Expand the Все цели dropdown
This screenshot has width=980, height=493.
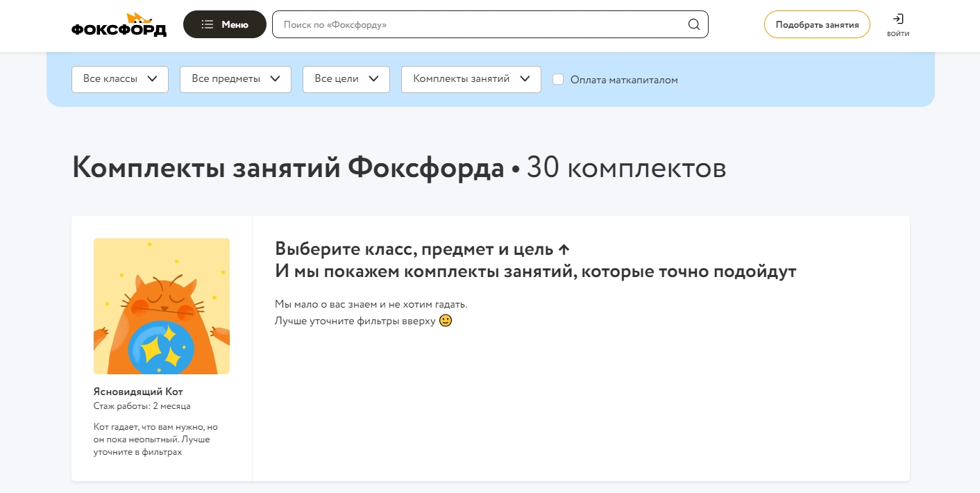click(346, 79)
